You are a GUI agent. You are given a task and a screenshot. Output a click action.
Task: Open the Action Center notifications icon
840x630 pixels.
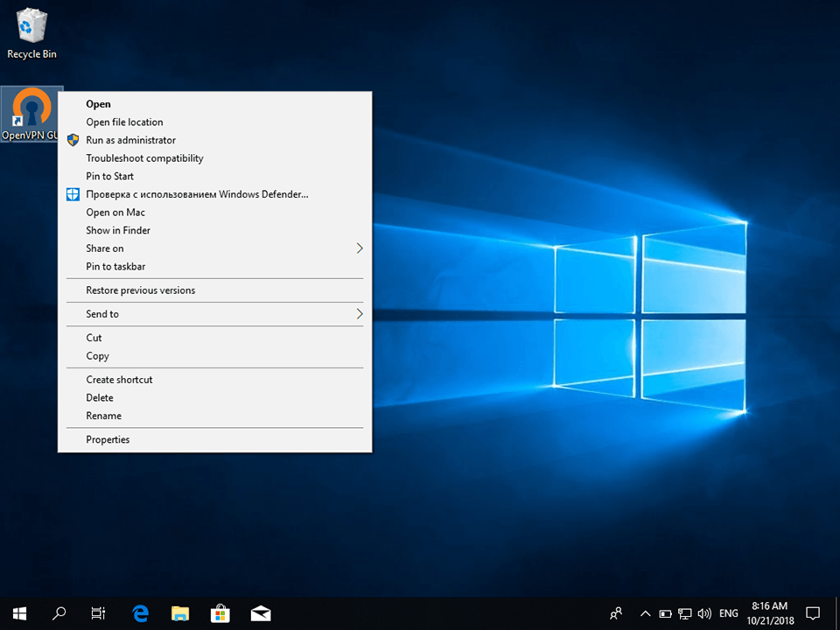[x=813, y=613]
